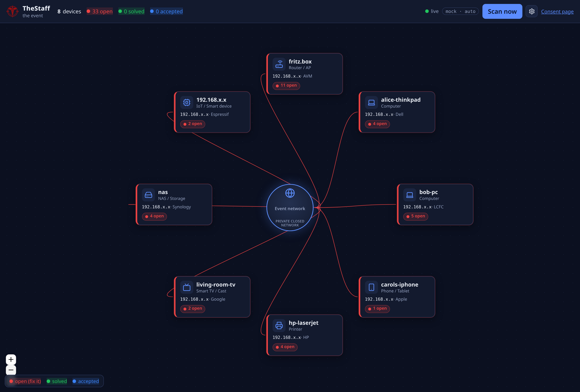Click the TV icon on living-room-tv card
580x392 pixels.
point(187,287)
